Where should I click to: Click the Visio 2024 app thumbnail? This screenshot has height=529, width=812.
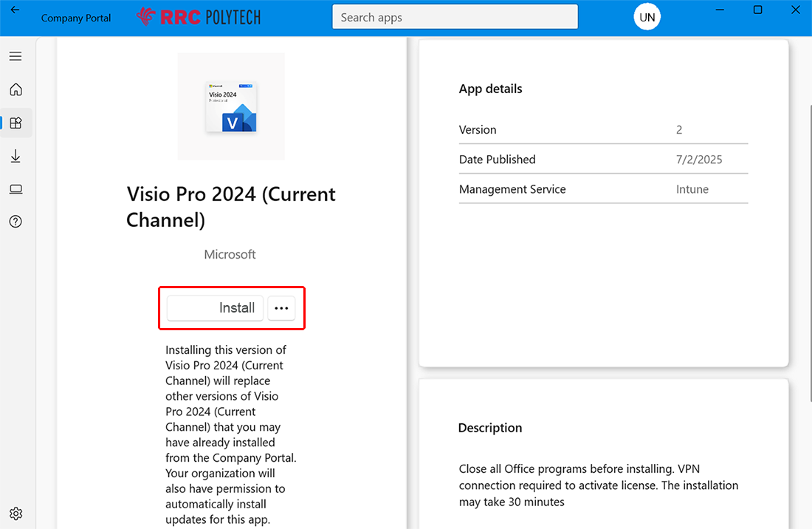pos(231,107)
